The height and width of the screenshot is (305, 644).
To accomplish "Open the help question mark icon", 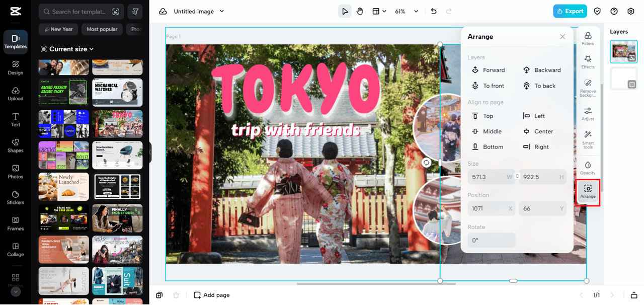I will click(614, 11).
